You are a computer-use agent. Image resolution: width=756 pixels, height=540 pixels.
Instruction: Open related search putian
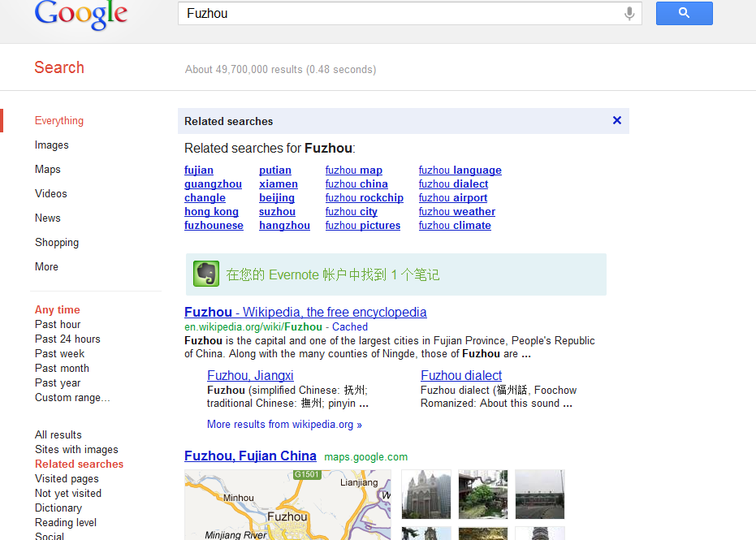[274, 171]
